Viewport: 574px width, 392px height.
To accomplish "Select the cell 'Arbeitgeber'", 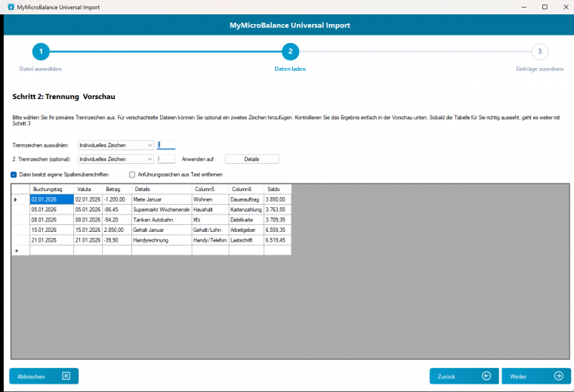I will pyautogui.click(x=246, y=230).
